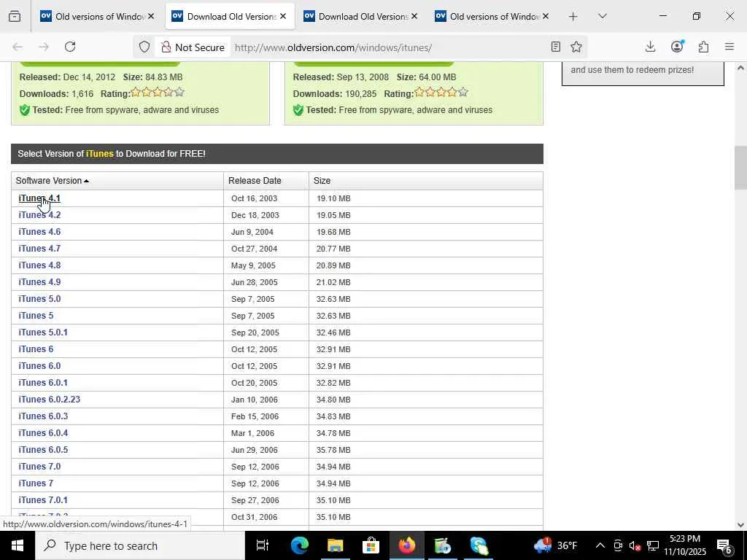Open iTunes 5.0.1 link
747x560 pixels.
43,332
